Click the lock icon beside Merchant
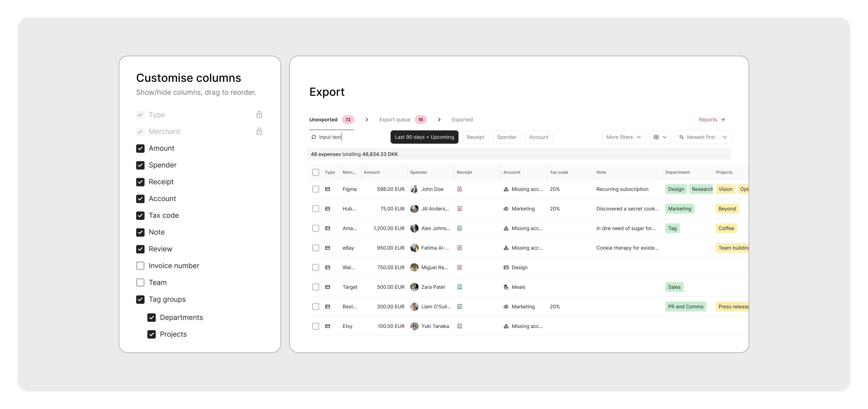Viewport: 868px width, 409px height. pos(259,131)
